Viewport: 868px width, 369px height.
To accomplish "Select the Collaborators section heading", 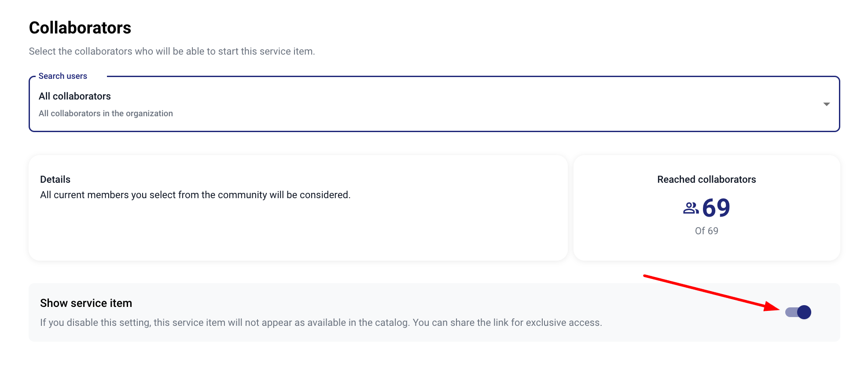I will click(80, 28).
